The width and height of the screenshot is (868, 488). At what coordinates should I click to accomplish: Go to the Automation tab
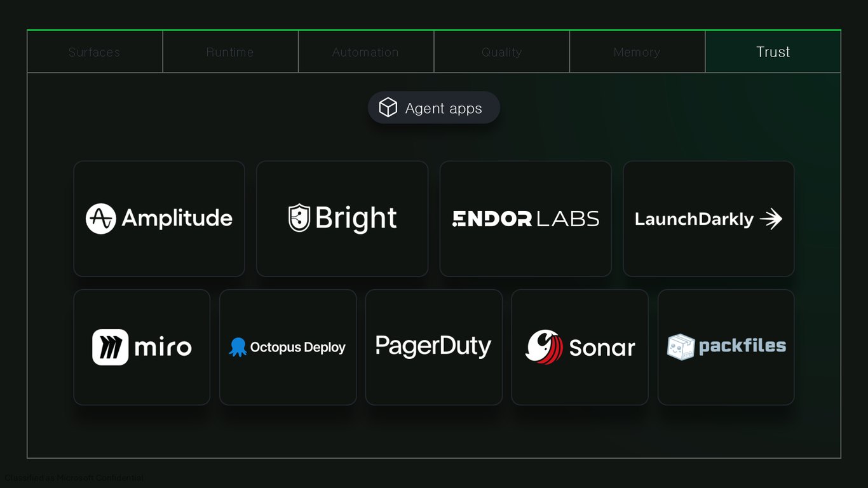tap(366, 52)
